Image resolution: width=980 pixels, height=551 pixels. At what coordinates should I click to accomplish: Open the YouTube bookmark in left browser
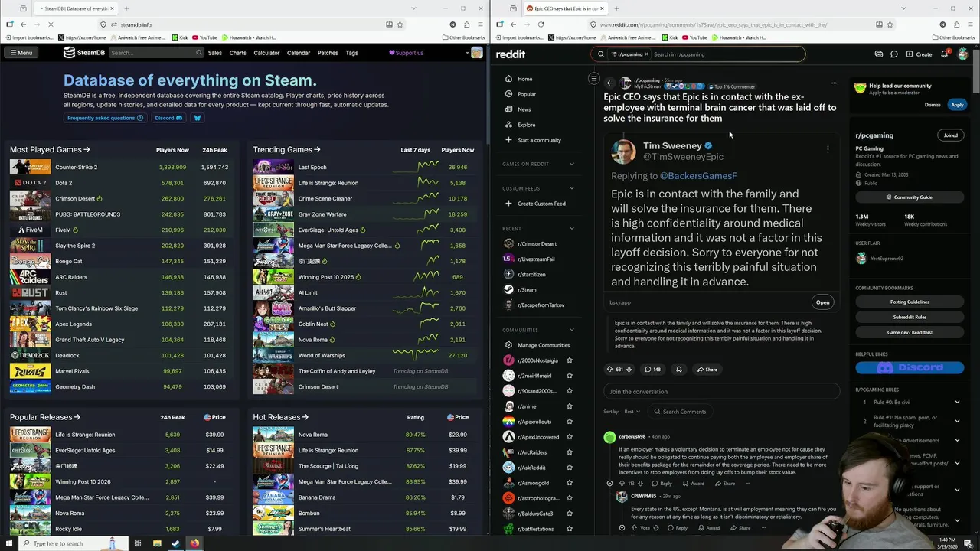tap(204, 37)
